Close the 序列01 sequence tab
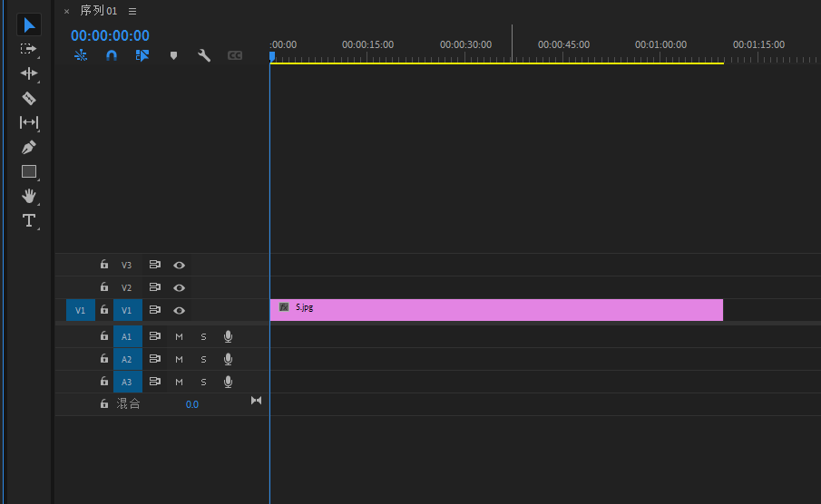Screen dimensions: 821x504 [x=66, y=12]
